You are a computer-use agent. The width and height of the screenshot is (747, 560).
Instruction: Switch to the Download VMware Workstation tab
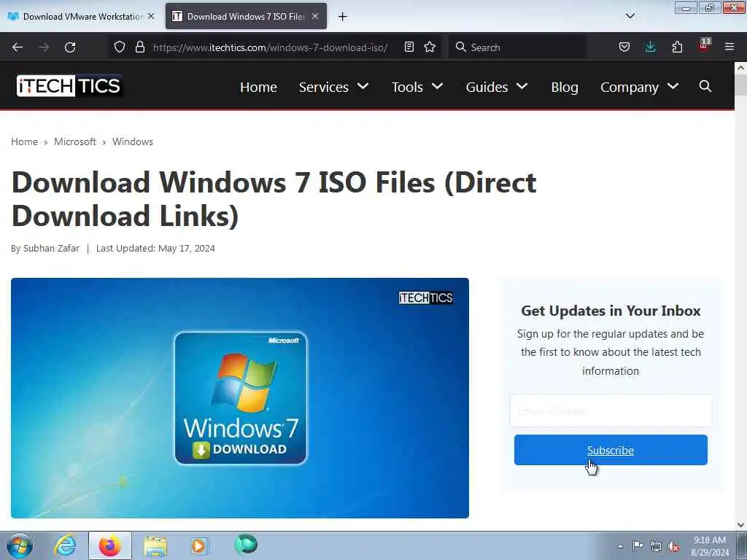coord(81,16)
